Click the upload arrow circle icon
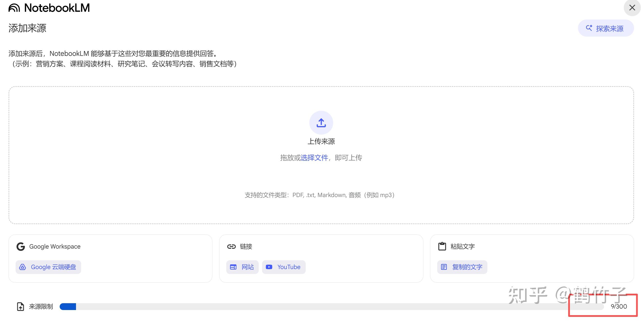 coord(321,123)
